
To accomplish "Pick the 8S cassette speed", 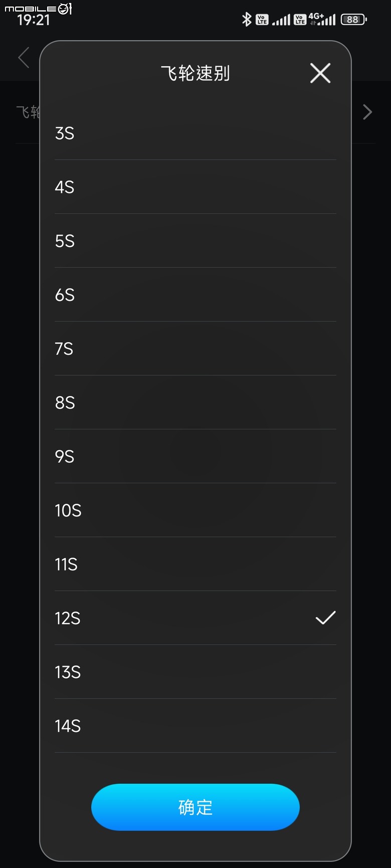I will [195, 403].
